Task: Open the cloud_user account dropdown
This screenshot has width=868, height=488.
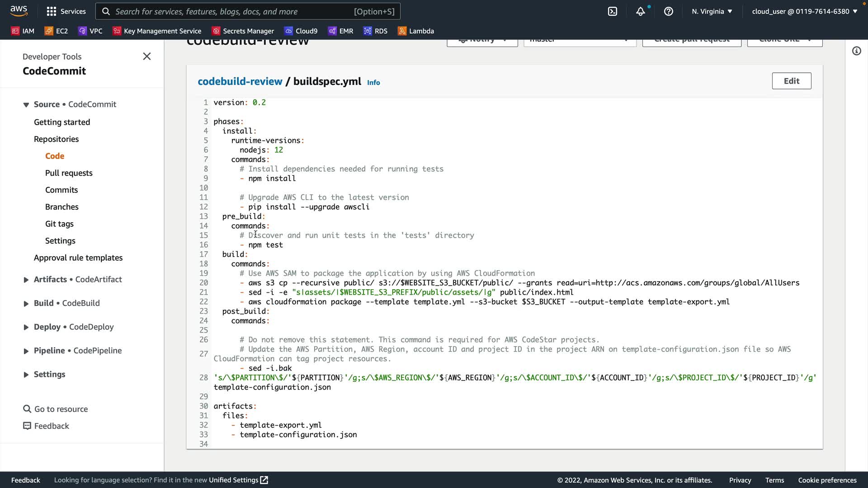Action: coord(804,11)
